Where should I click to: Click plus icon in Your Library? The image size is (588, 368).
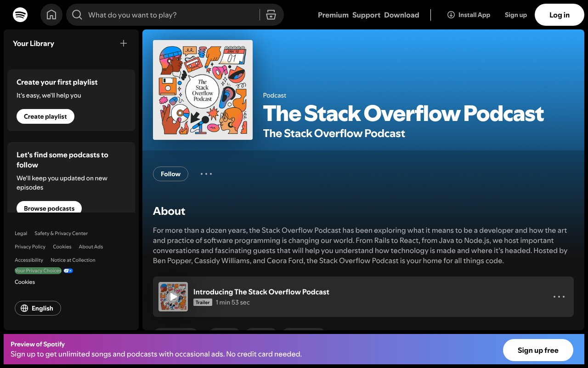pyautogui.click(x=123, y=43)
